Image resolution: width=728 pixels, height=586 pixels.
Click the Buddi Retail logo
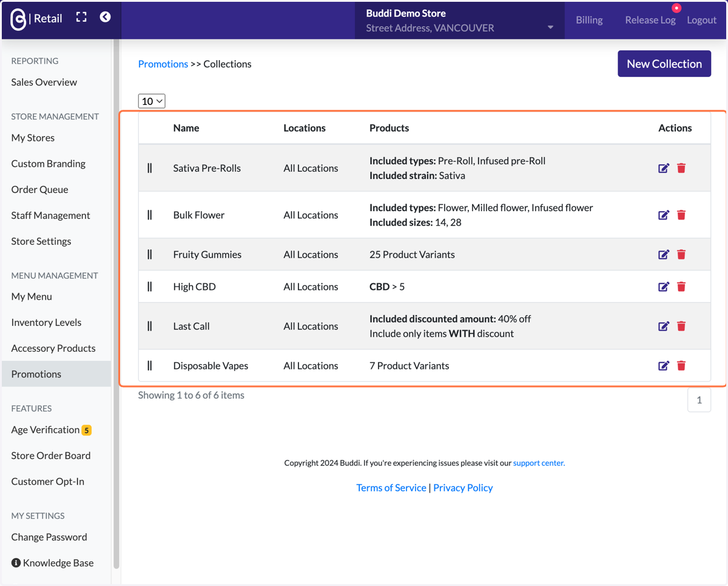(36, 19)
